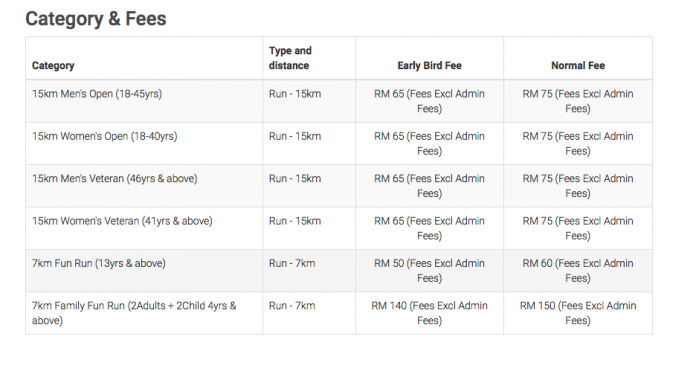Click RM 150 normal Family Fun Run fee
Image resolution: width=696 pixels, height=374 pixels.
(578, 313)
